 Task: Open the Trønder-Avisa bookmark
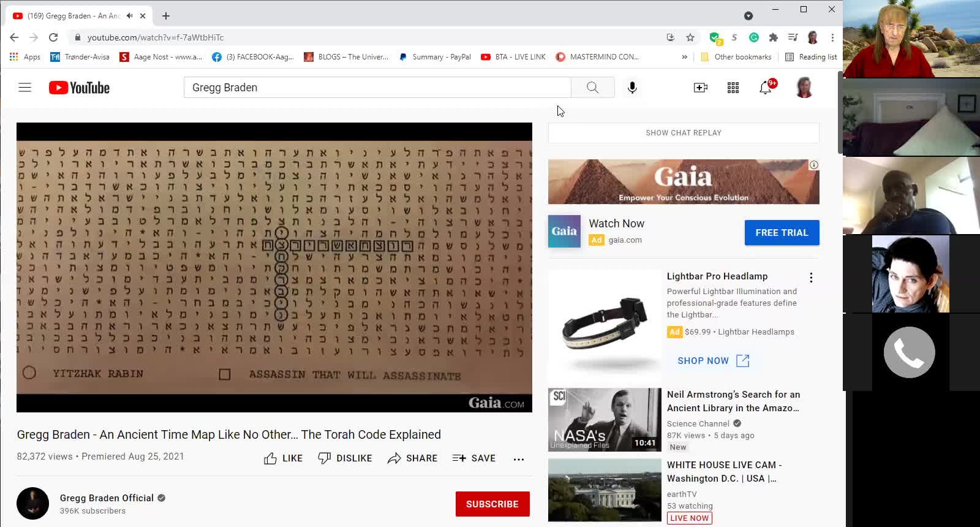tap(80, 57)
